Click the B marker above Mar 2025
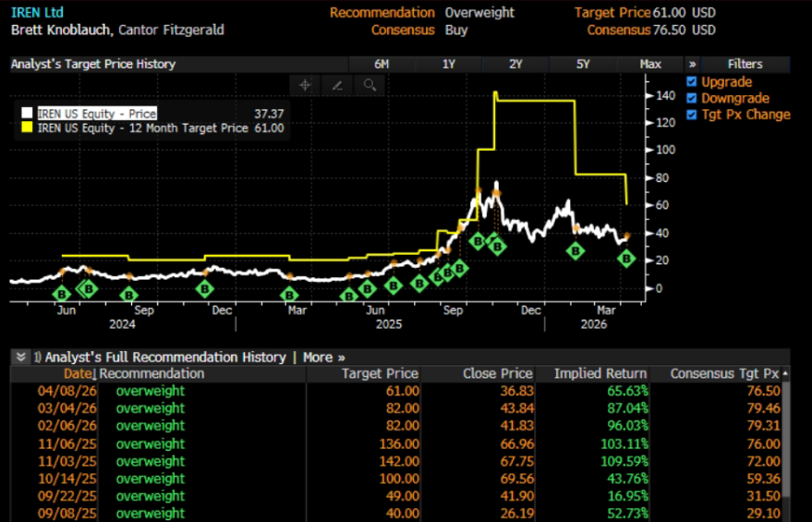This screenshot has height=522, width=812. (289, 295)
